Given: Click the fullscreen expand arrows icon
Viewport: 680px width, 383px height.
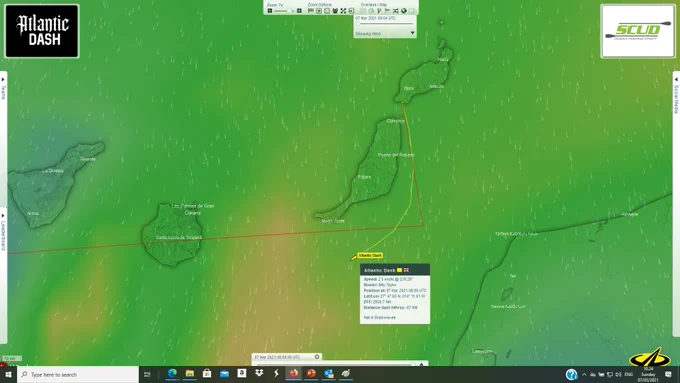Looking at the screenshot, I should [343, 11].
